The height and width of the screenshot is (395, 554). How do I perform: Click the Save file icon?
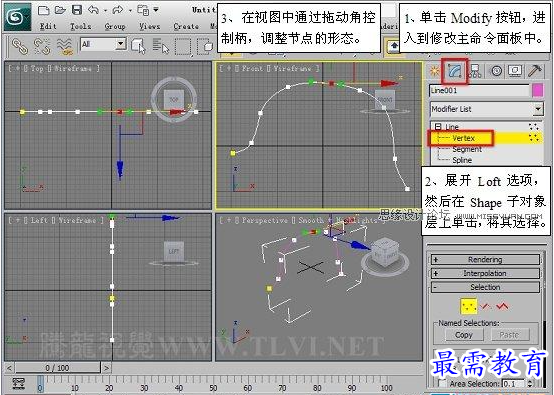pyautogui.click(x=77, y=10)
